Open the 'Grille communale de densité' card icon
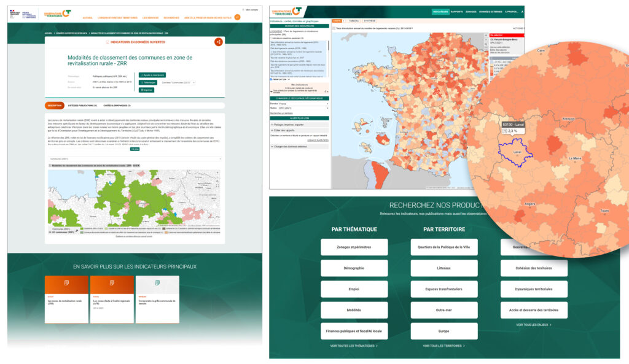Image resolution: width=629 pixels, height=364 pixels. point(157,282)
